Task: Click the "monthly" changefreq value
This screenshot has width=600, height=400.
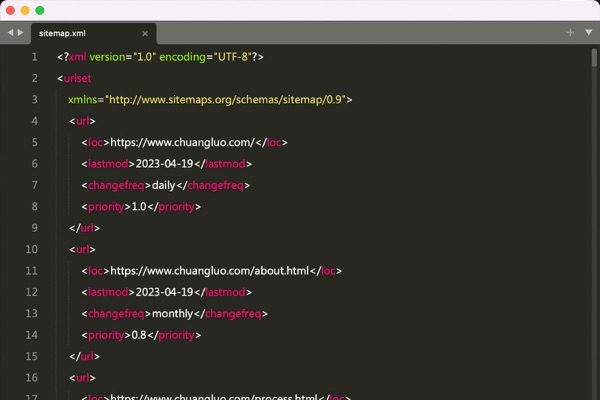Action: click(x=172, y=313)
